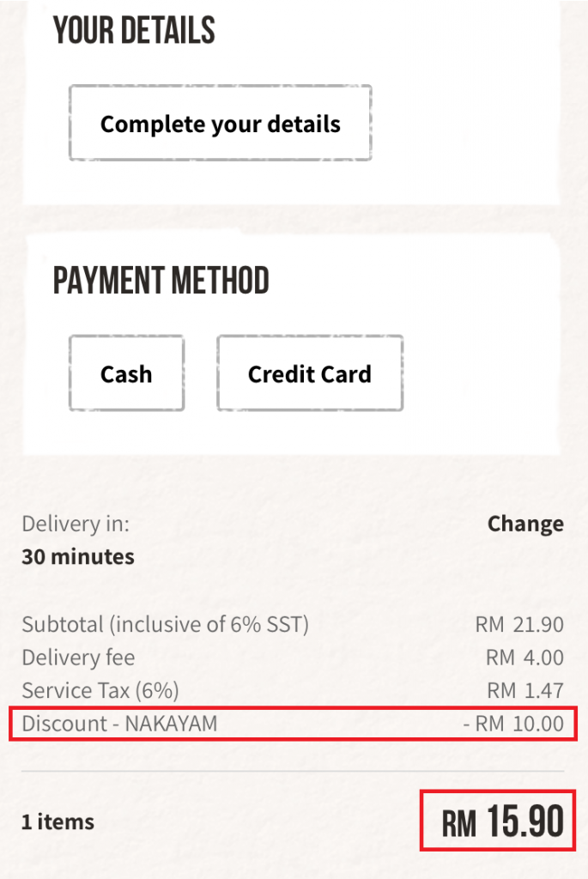The height and width of the screenshot is (879, 588).
Task: Click the RM 15.90 order total
Action: pos(503,822)
